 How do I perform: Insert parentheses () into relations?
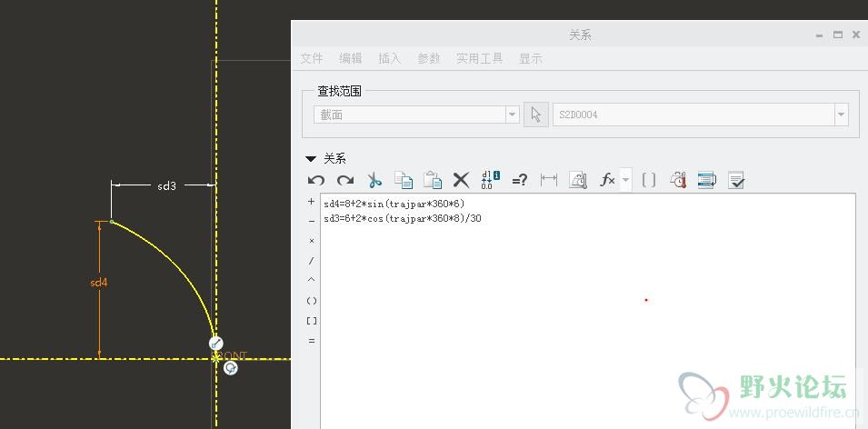click(312, 301)
